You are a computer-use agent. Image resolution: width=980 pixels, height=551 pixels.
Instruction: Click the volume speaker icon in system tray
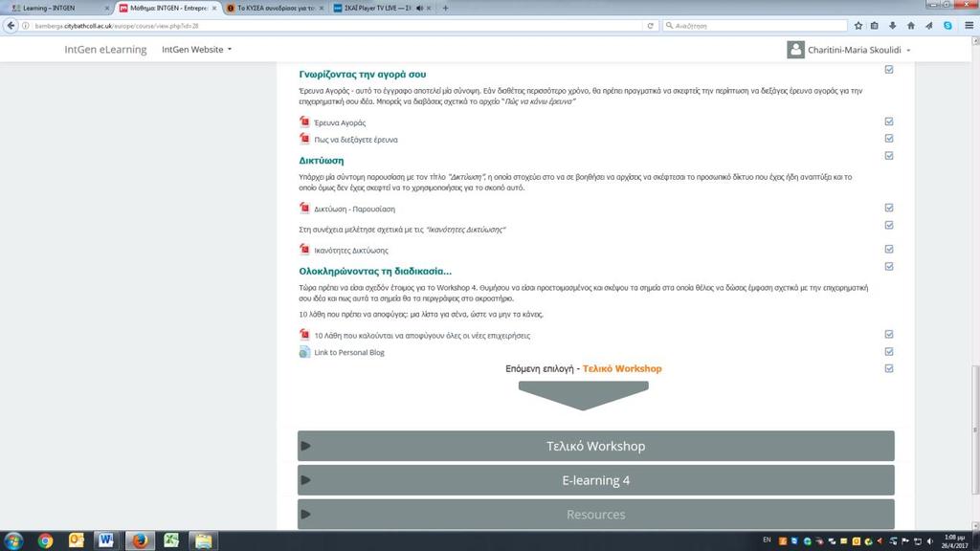(929, 541)
